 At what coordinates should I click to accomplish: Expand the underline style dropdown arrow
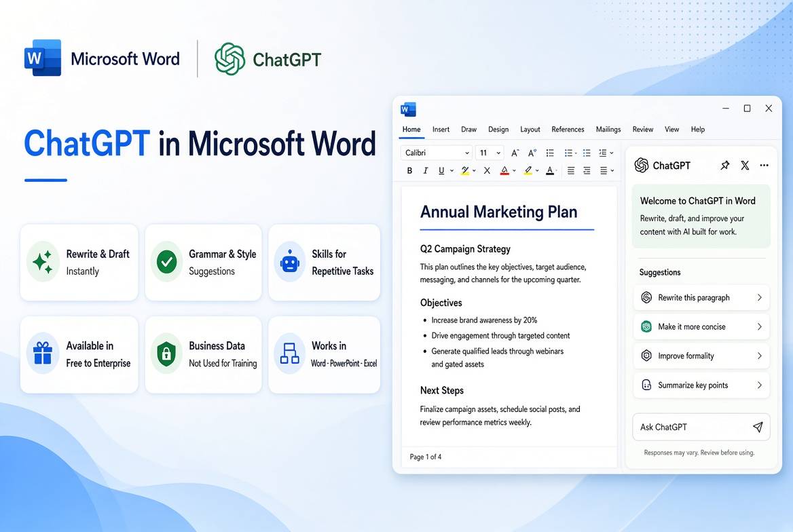pos(451,171)
